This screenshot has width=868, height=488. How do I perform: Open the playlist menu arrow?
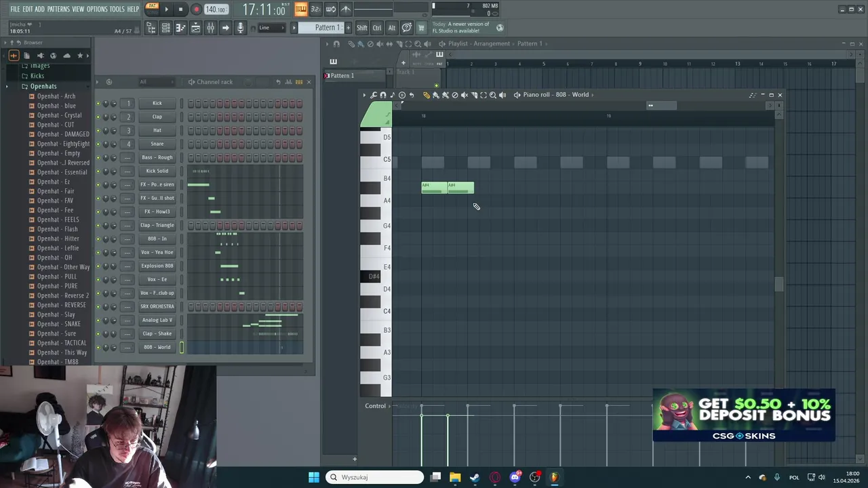pos(326,44)
